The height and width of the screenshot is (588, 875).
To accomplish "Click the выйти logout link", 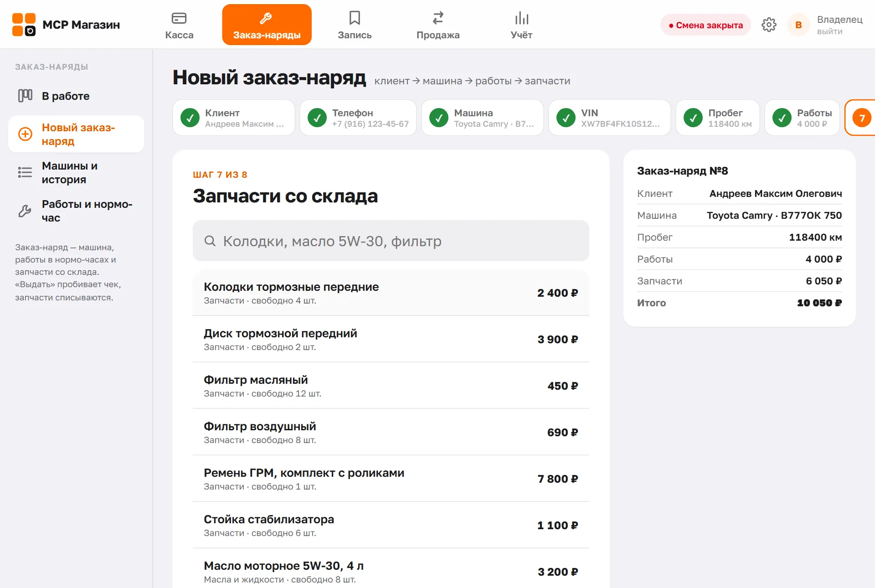I will click(829, 31).
